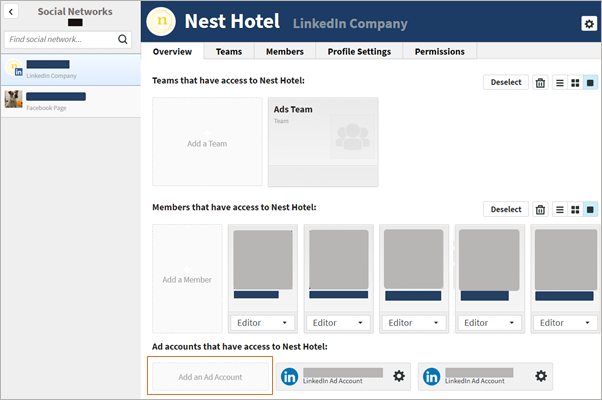Click the first LinkedIn Ad Account logo
Screen dimensions: 602x400
289,377
